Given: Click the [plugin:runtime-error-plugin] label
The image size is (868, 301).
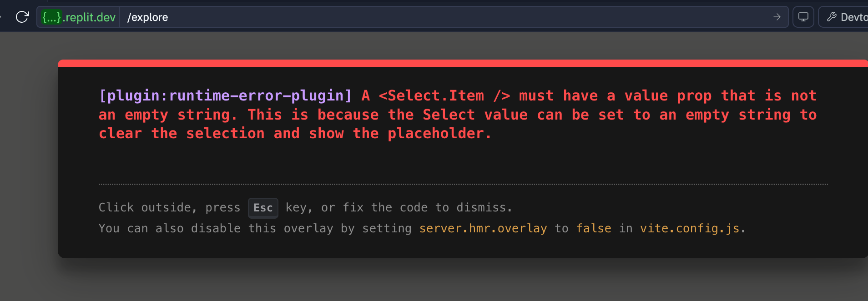Looking at the screenshot, I should click(x=226, y=95).
